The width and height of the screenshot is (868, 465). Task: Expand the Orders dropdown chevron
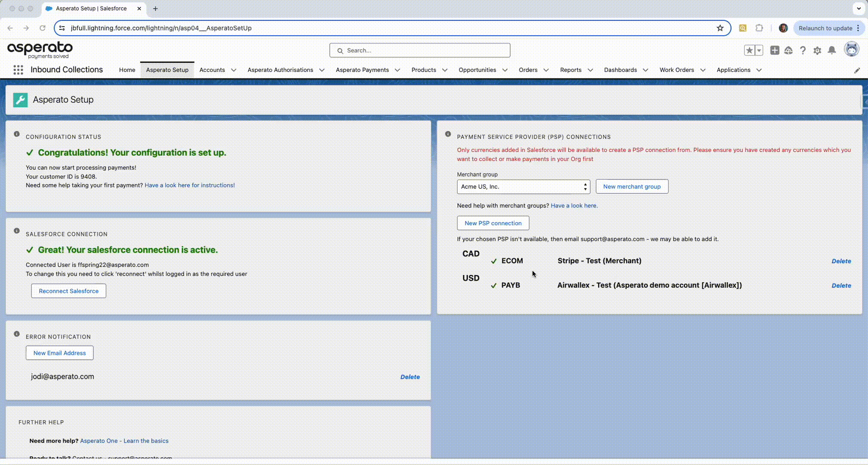click(546, 70)
